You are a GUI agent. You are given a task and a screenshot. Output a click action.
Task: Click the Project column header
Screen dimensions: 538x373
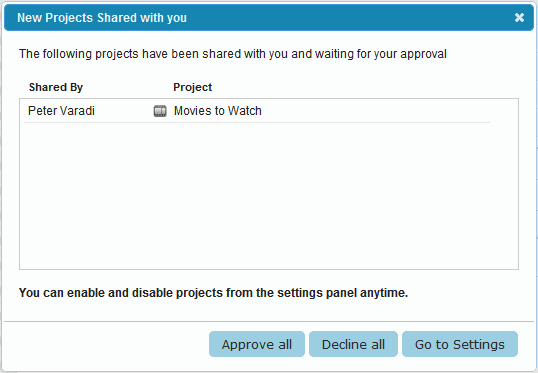coord(192,87)
